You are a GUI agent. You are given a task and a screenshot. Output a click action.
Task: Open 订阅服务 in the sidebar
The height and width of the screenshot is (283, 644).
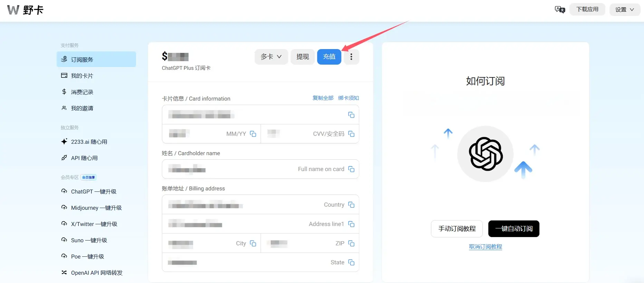96,59
